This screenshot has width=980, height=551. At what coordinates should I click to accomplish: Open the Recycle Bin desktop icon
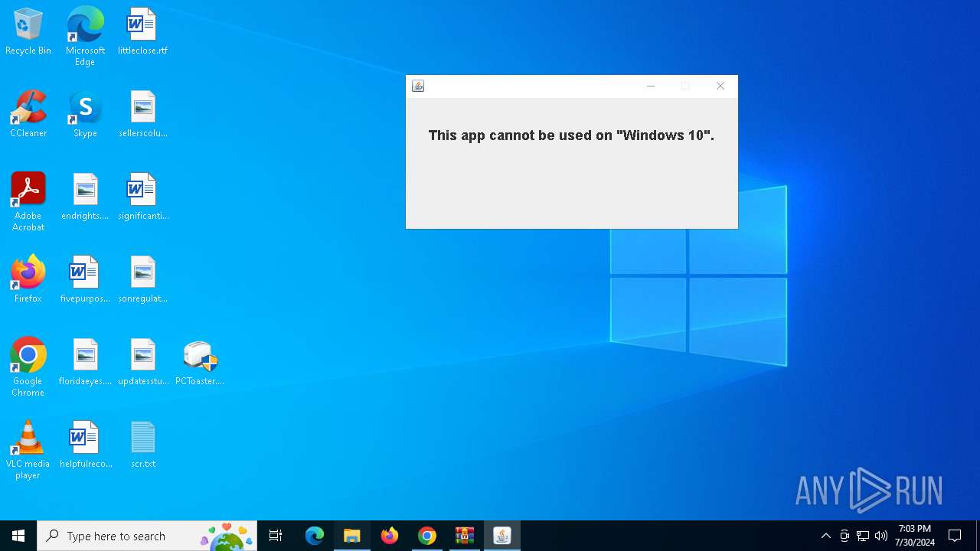pyautogui.click(x=28, y=32)
